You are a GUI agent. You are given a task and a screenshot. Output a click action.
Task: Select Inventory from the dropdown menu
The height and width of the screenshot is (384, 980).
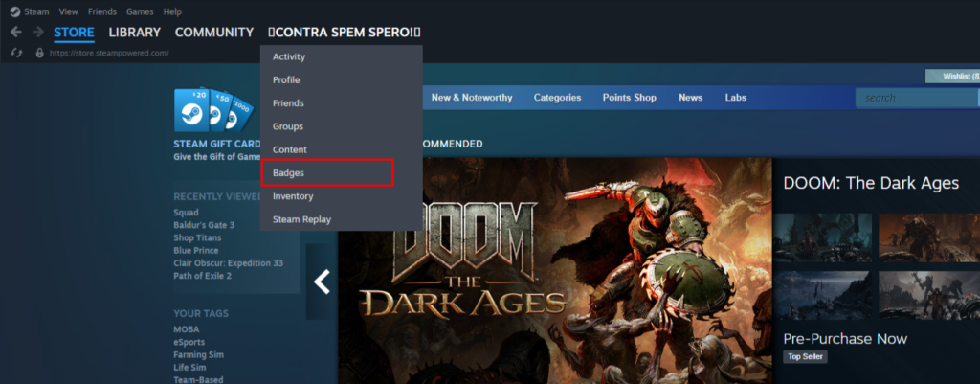coord(342,196)
